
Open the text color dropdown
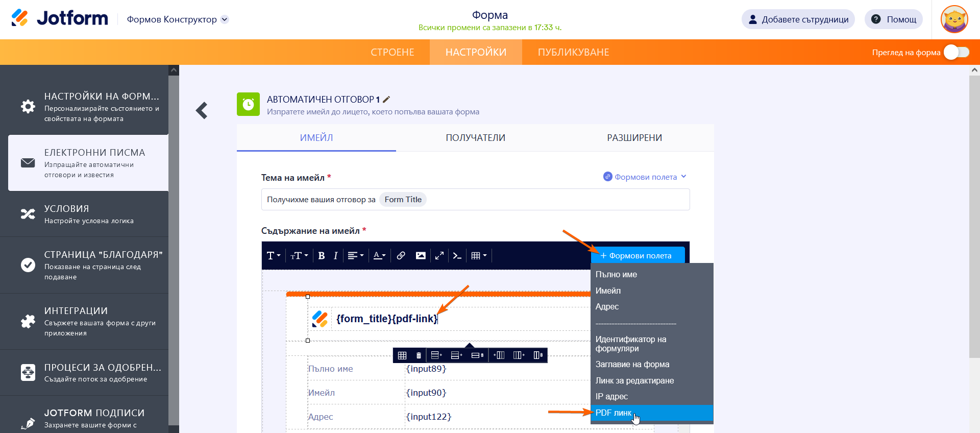(379, 255)
